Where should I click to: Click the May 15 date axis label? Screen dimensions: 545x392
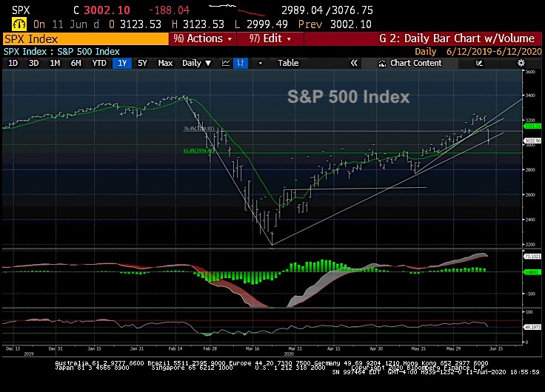click(x=418, y=348)
